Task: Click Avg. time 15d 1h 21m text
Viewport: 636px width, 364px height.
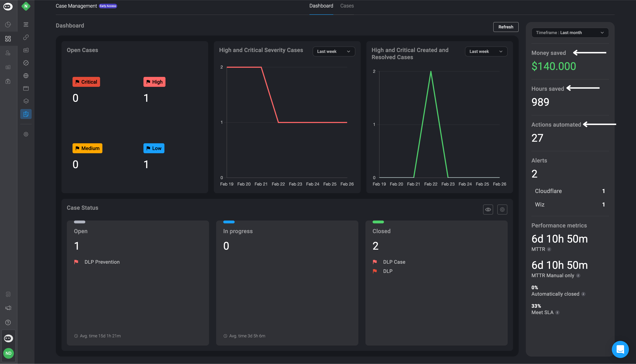Action: click(x=100, y=336)
